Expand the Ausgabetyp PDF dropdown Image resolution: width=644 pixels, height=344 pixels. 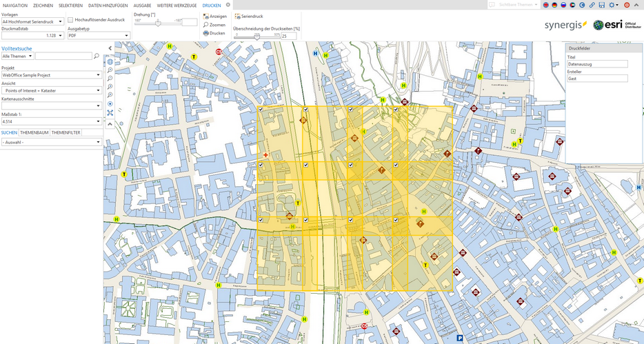[99, 35]
